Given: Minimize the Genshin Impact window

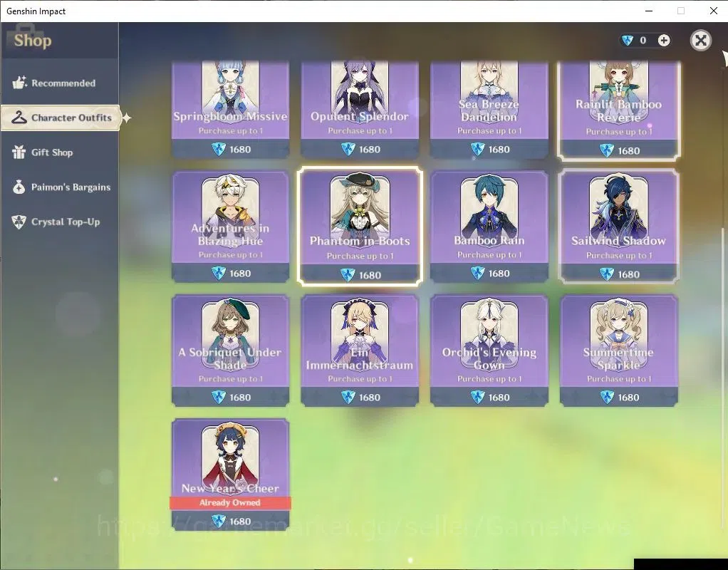Looking at the screenshot, I should pyautogui.click(x=649, y=11).
